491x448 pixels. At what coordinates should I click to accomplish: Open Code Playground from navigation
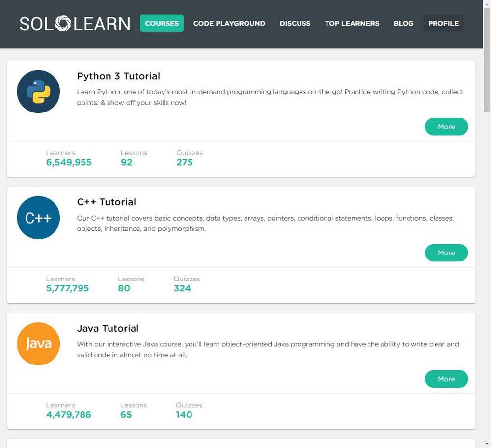[229, 23]
